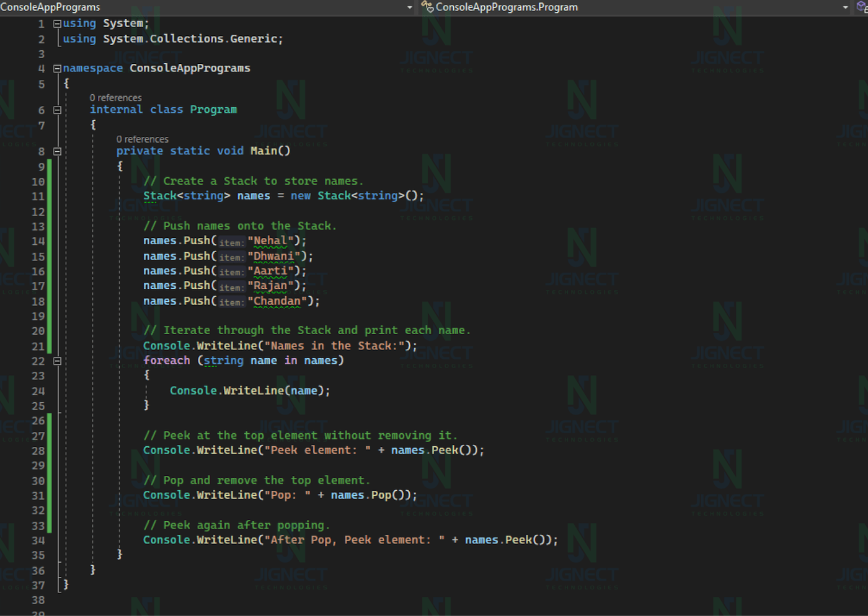Click the foreach keyword
Screen dimensions: 868x616
167,361
